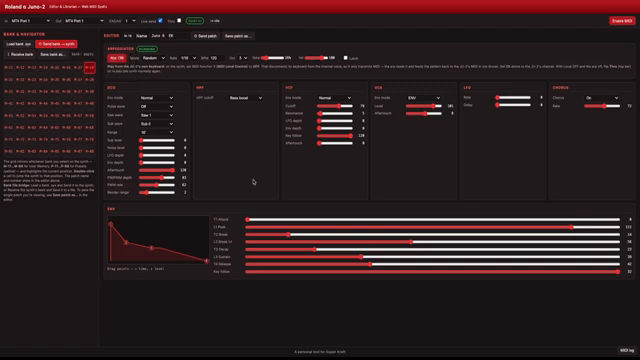Select bank cell M-88 in grid
The image size is (640, 360).
pos(90,151)
